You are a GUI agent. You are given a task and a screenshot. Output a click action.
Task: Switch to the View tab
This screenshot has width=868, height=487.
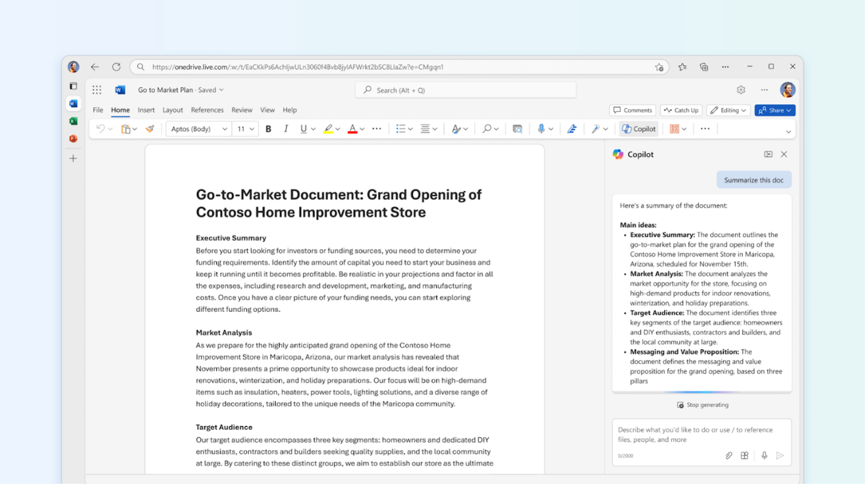coord(268,110)
